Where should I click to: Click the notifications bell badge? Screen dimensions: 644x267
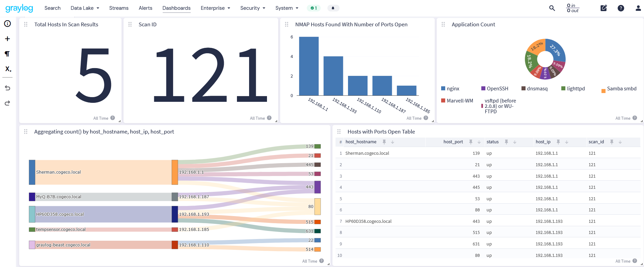pos(333,8)
